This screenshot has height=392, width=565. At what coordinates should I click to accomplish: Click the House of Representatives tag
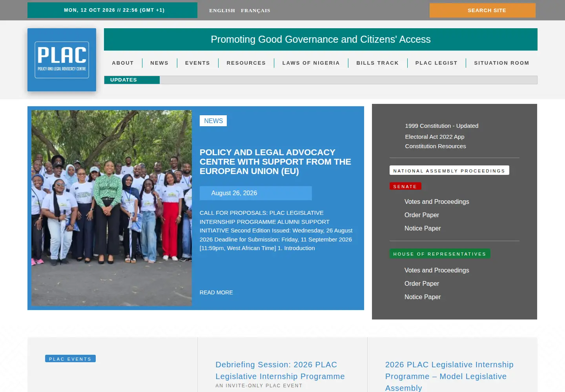pos(440,254)
